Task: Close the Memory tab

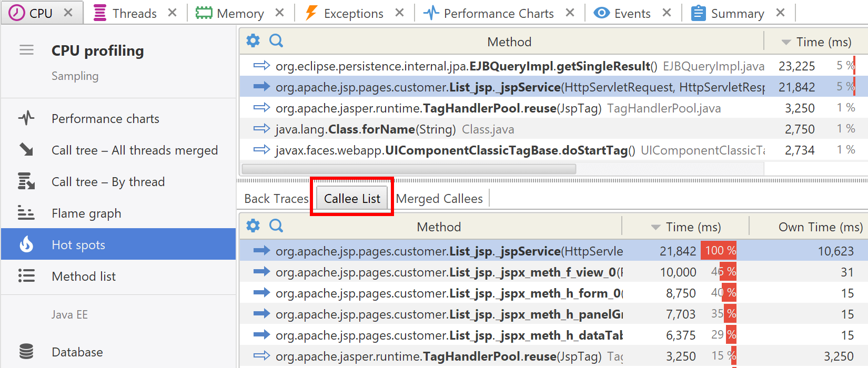Action: coord(279,13)
